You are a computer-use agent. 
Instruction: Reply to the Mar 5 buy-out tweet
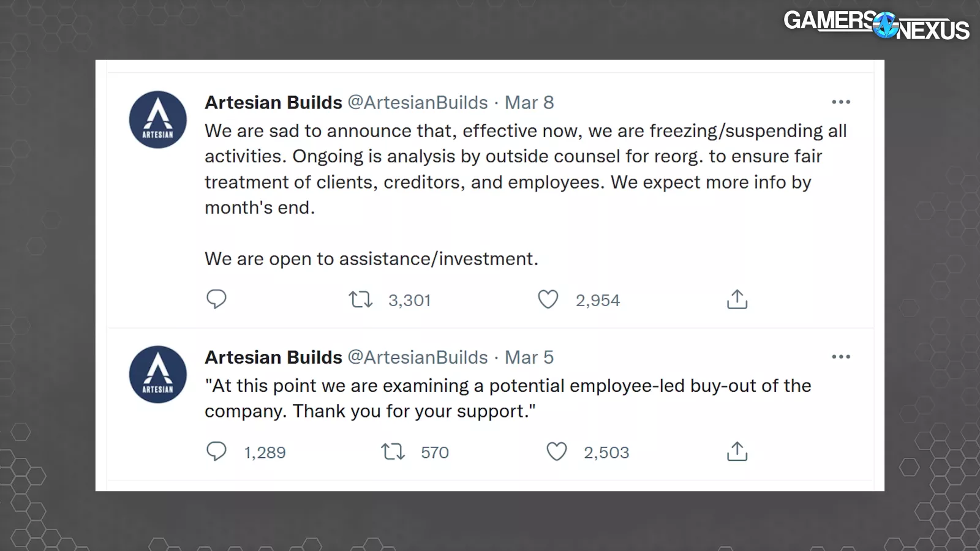(216, 452)
